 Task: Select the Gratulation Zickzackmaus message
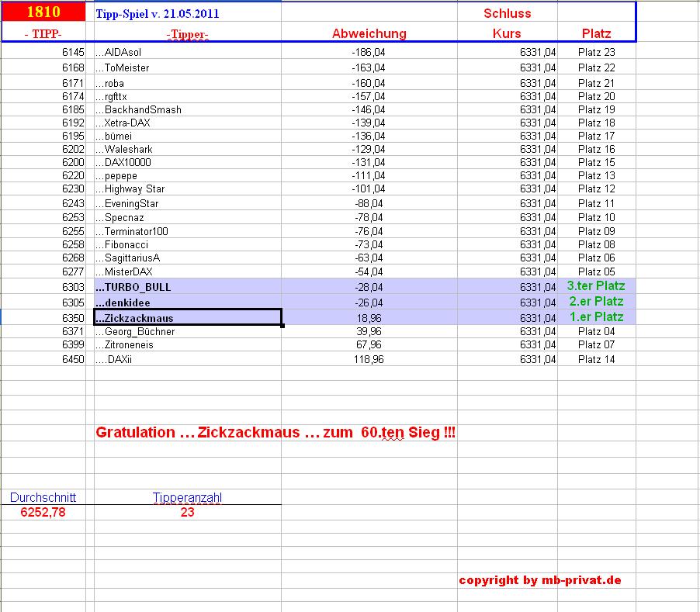pyautogui.click(x=275, y=432)
